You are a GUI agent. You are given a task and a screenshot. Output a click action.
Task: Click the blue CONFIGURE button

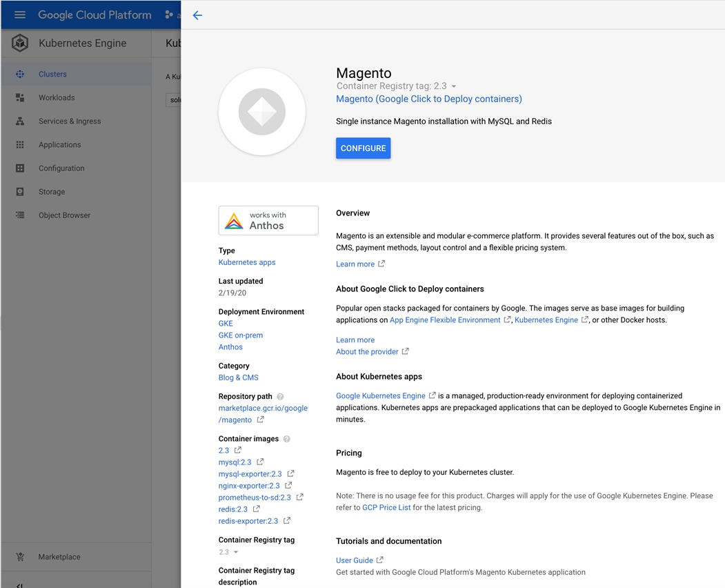[x=363, y=148]
